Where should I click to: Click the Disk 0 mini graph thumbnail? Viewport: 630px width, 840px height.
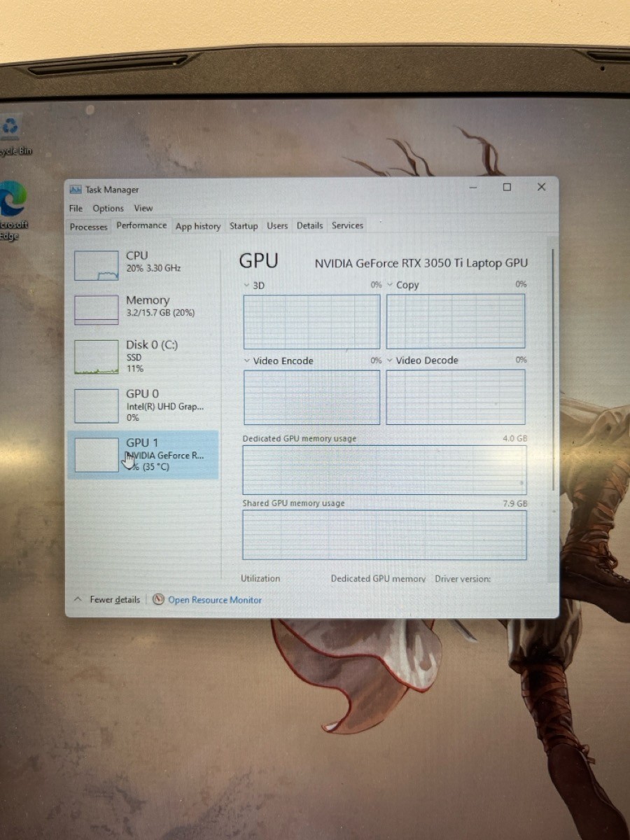(x=97, y=358)
